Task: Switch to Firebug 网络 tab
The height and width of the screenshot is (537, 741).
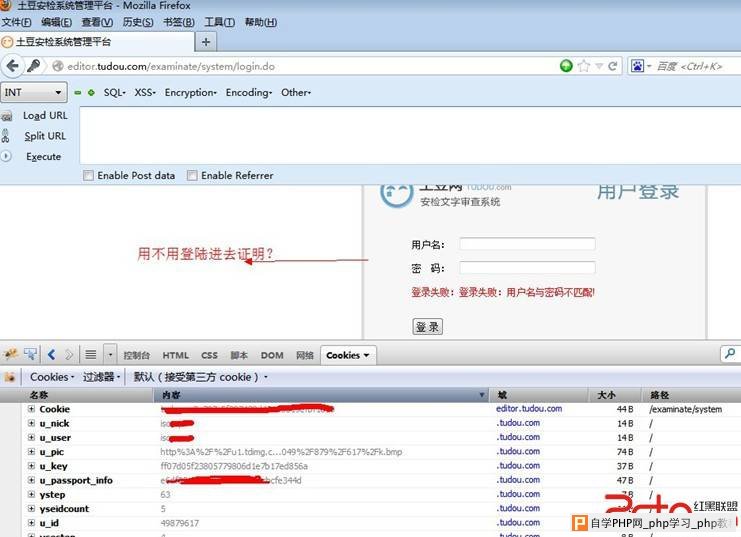Action: click(305, 355)
